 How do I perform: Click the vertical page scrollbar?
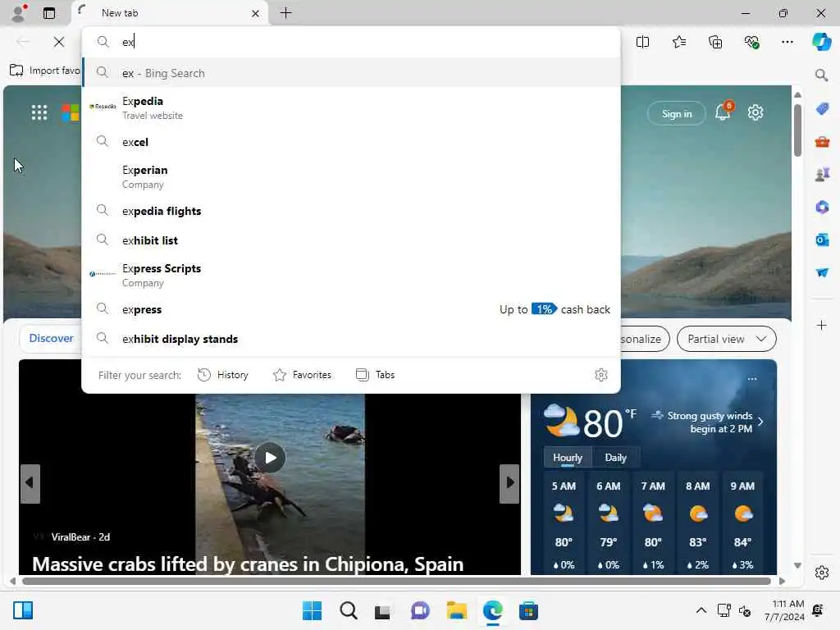797,130
